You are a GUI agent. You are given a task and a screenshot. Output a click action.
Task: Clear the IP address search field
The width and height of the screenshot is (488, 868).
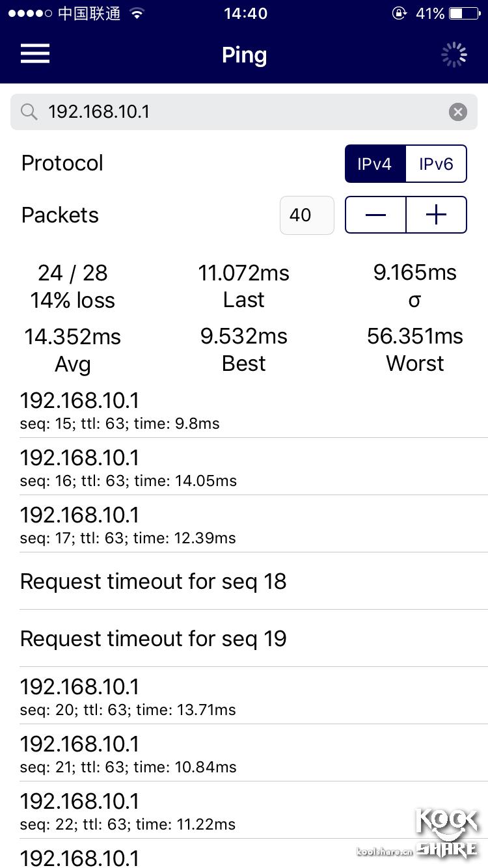point(458,112)
